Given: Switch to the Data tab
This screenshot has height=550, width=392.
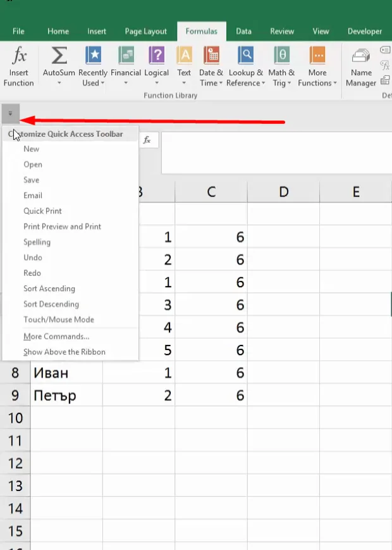Looking at the screenshot, I should click(x=243, y=31).
